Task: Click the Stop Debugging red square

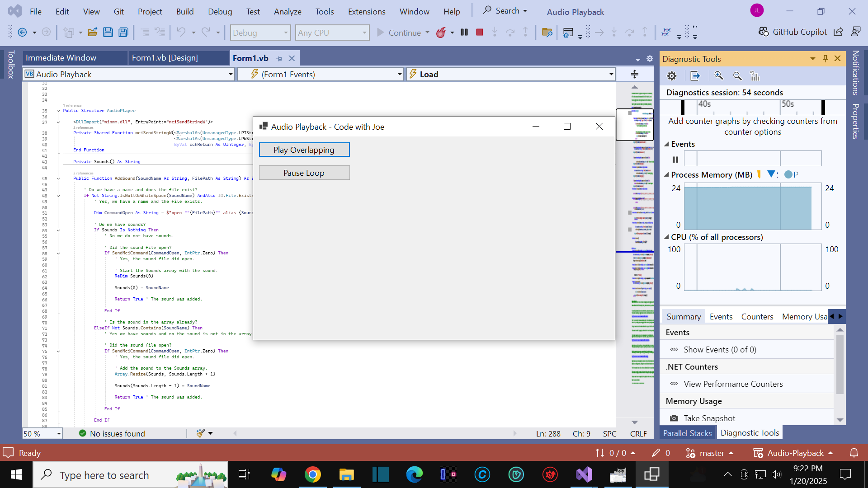Action: pyautogui.click(x=480, y=33)
